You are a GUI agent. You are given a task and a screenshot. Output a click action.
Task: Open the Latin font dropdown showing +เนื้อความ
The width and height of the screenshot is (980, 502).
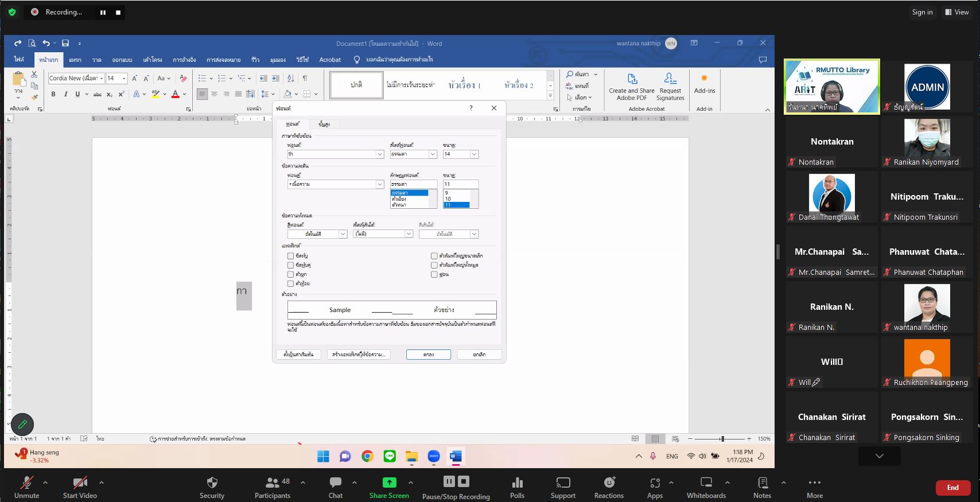pyautogui.click(x=380, y=184)
